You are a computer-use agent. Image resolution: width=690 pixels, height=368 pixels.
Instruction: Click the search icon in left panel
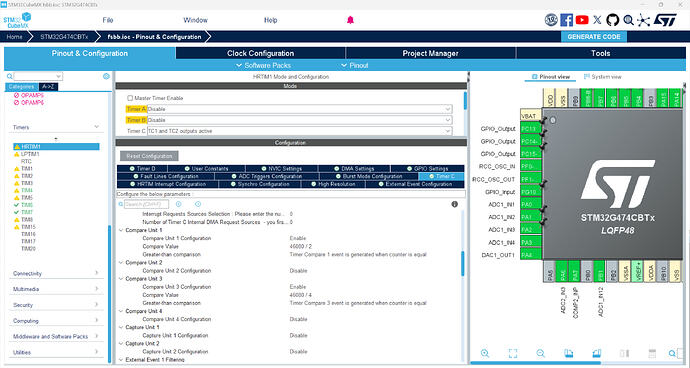[10, 76]
